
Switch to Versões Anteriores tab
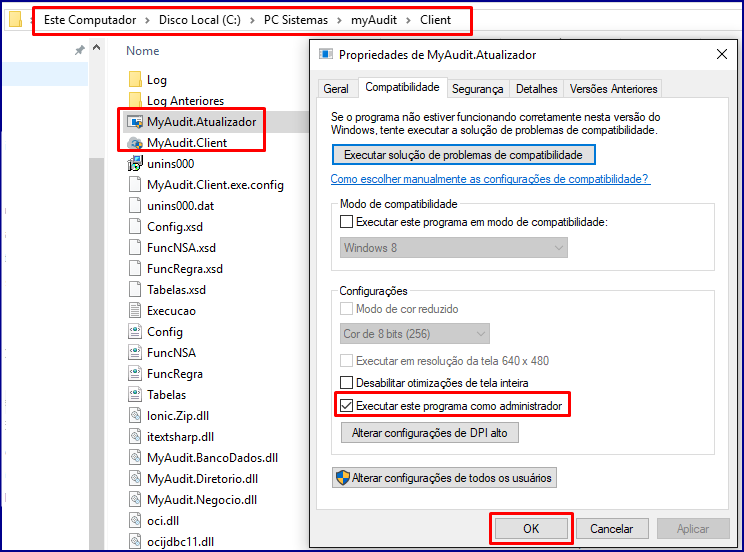point(614,89)
